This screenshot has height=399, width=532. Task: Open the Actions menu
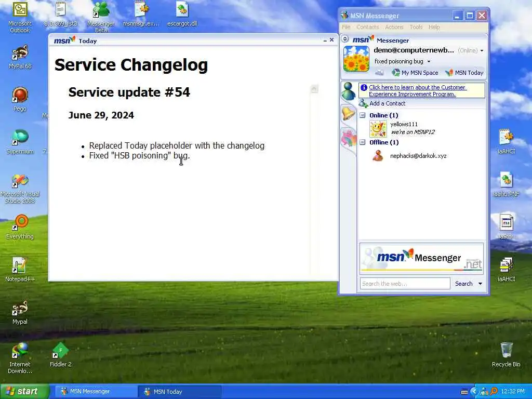tap(394, 27)
